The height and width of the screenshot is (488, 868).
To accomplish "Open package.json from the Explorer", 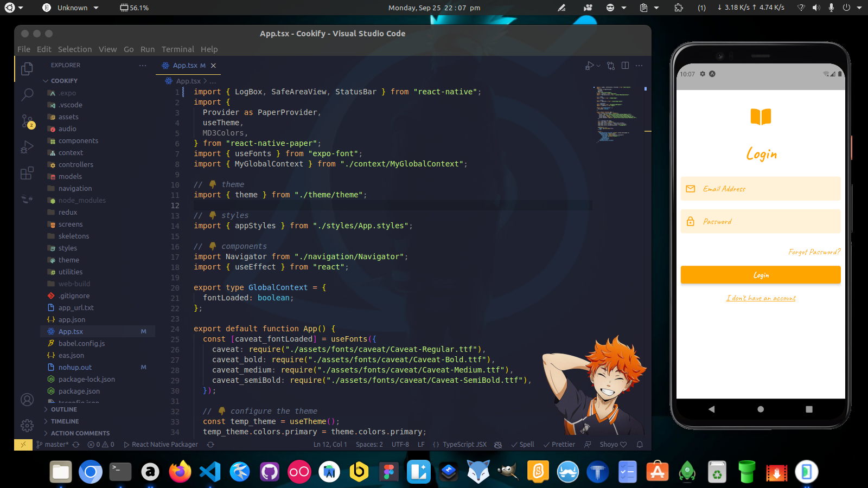I will tap(79, 391).
